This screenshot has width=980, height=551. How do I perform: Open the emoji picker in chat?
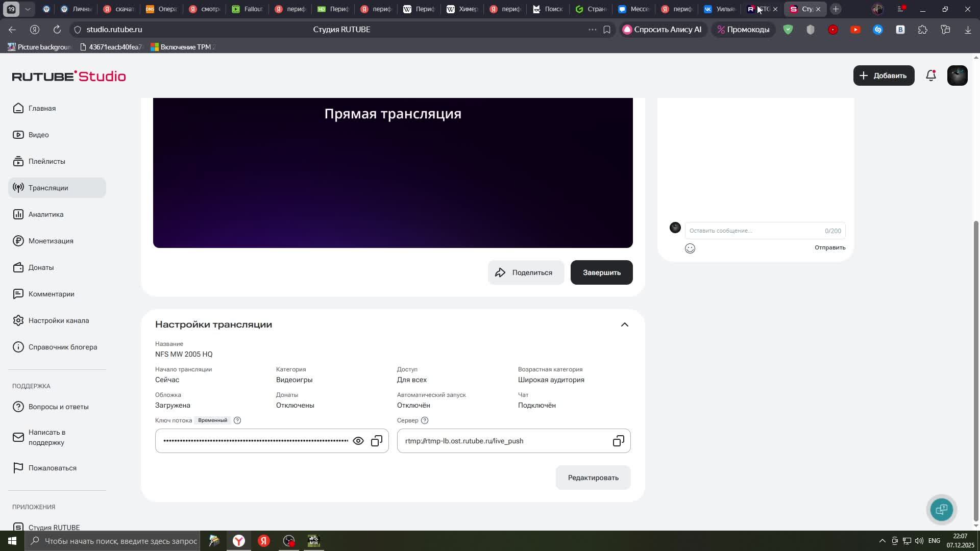point(690,248)
